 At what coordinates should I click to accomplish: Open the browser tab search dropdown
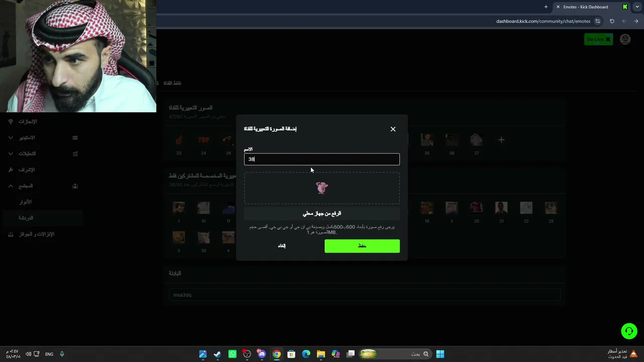coord(636,7)
